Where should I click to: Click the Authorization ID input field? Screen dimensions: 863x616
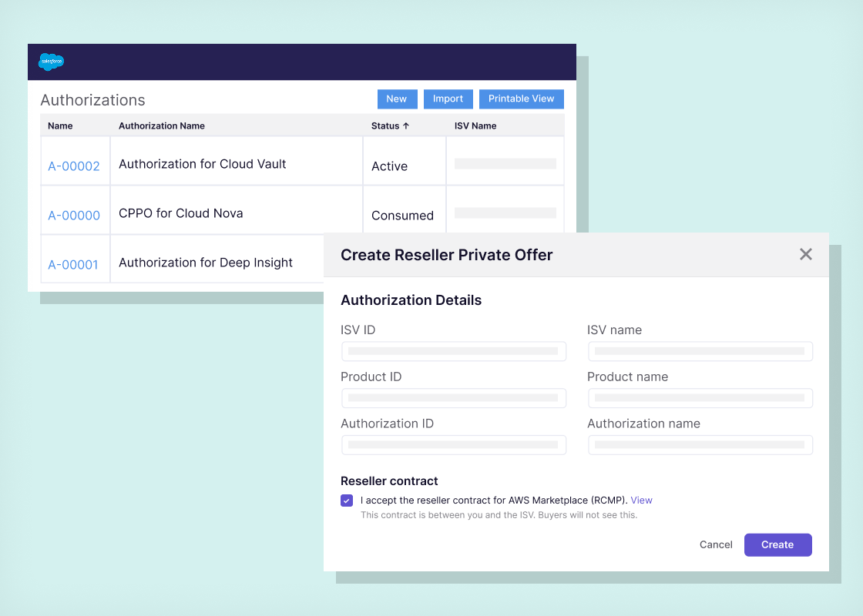click(454, 445)
